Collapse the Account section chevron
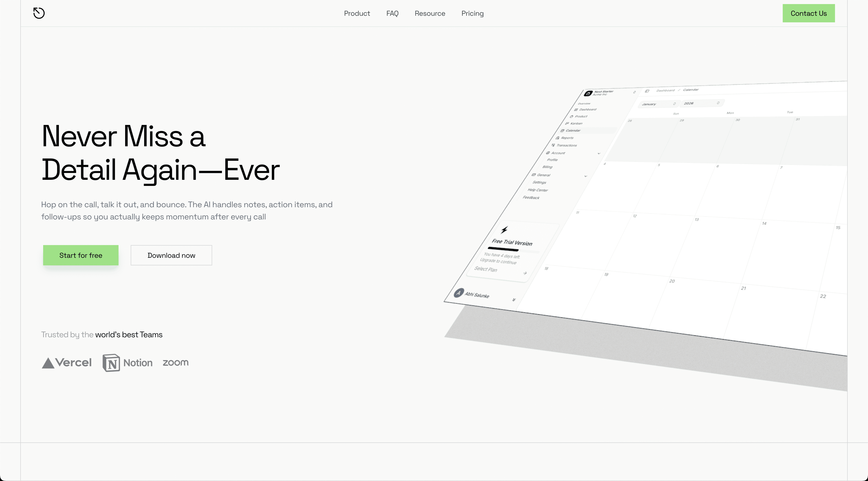This screenshot has height=481, width=868. pyautogui.click(x=599, y=153)
